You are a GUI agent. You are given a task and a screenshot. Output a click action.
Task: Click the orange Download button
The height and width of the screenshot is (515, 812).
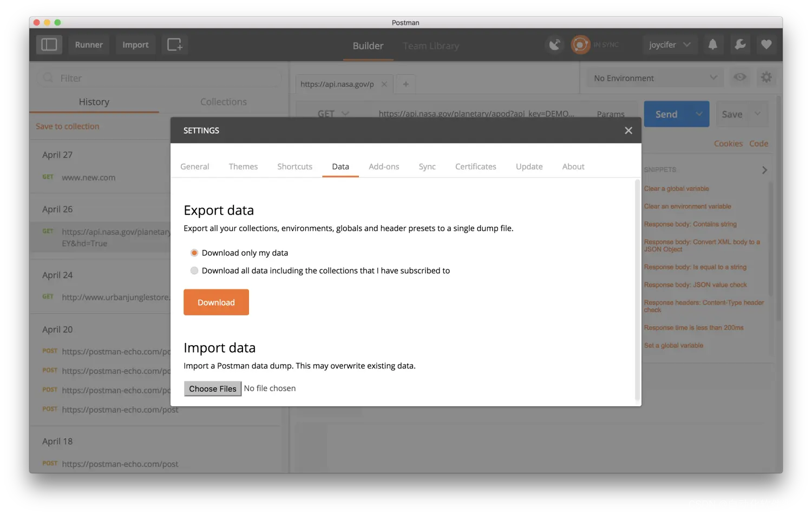[x=216, y=302]
